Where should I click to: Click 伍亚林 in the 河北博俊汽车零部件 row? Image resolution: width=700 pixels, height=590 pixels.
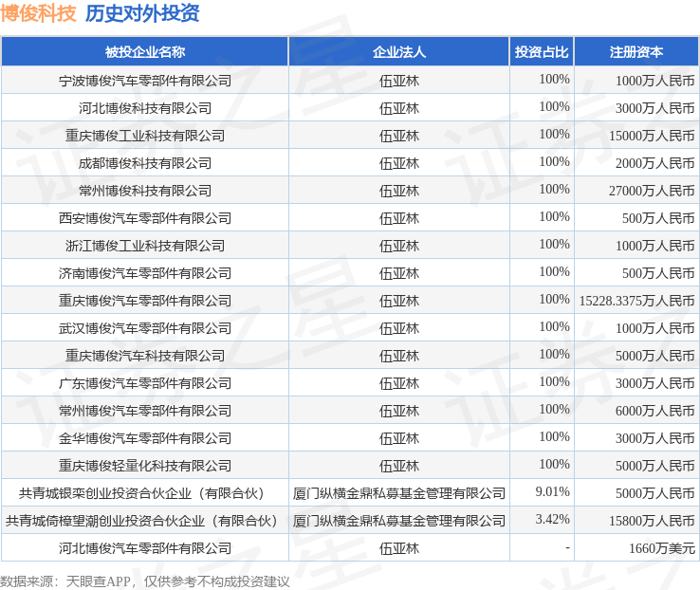click(x=399, y=548)
